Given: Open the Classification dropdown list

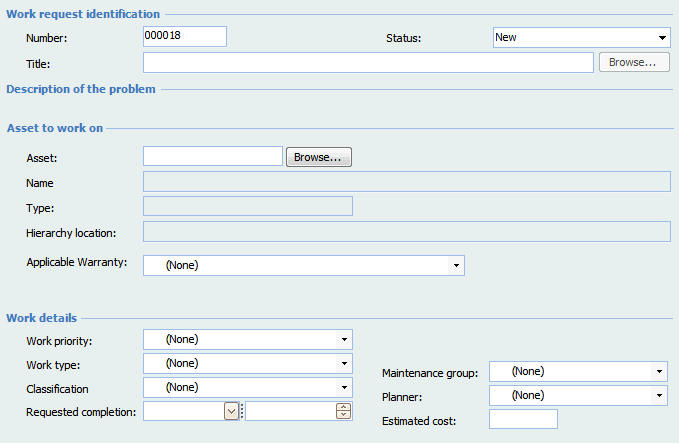Looking at the screenshot, I should [x=345, y=387].
